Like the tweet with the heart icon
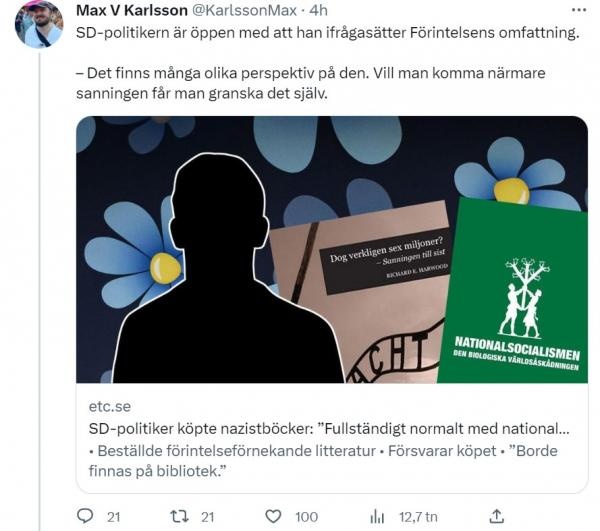Viewport: 600px width, 531px height. point(273,517)
